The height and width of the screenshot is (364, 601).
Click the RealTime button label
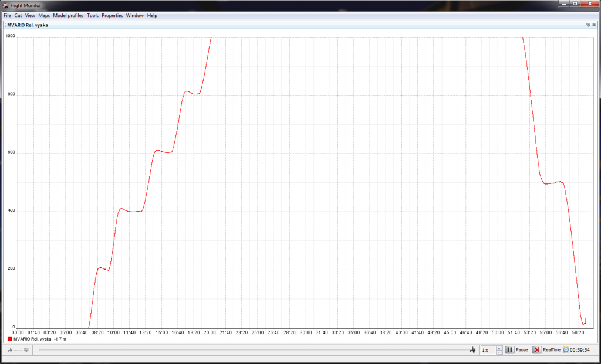point(551,350)
